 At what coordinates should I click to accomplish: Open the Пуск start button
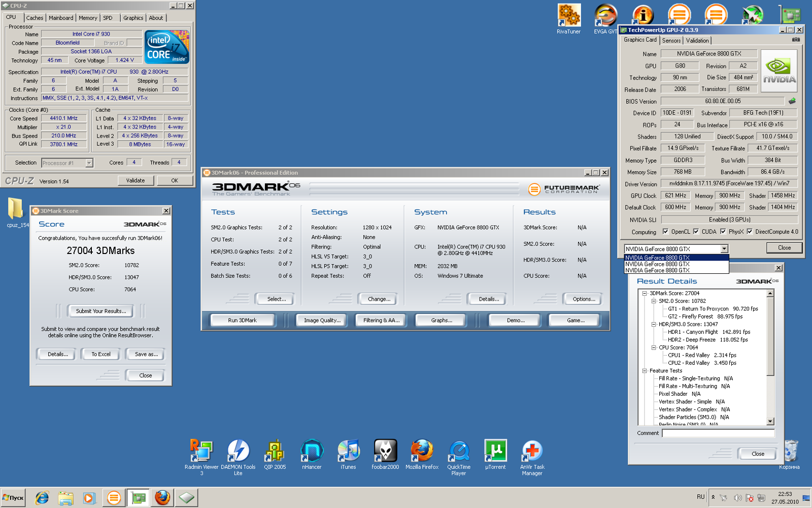click(x=13, y=498)
